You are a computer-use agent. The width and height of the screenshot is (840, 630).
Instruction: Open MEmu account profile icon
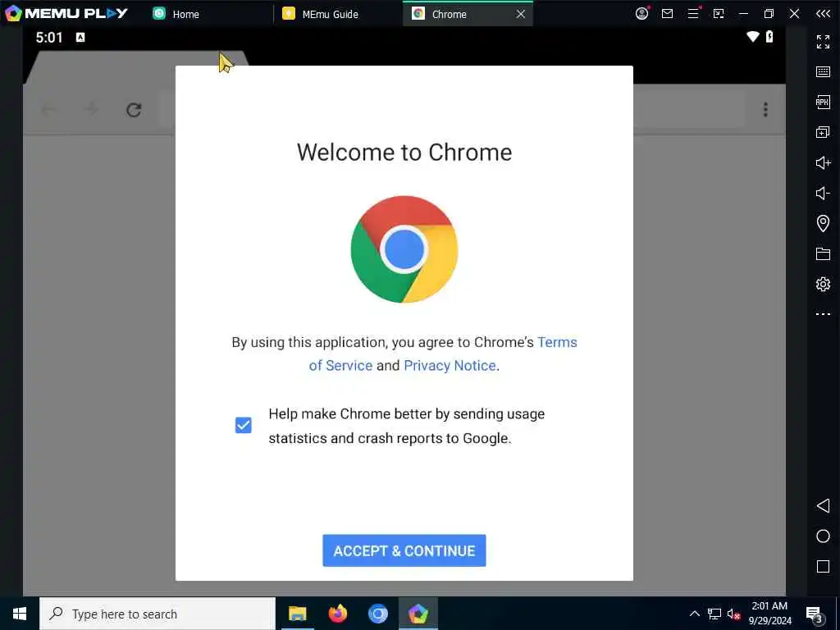(x=641, y=13)
